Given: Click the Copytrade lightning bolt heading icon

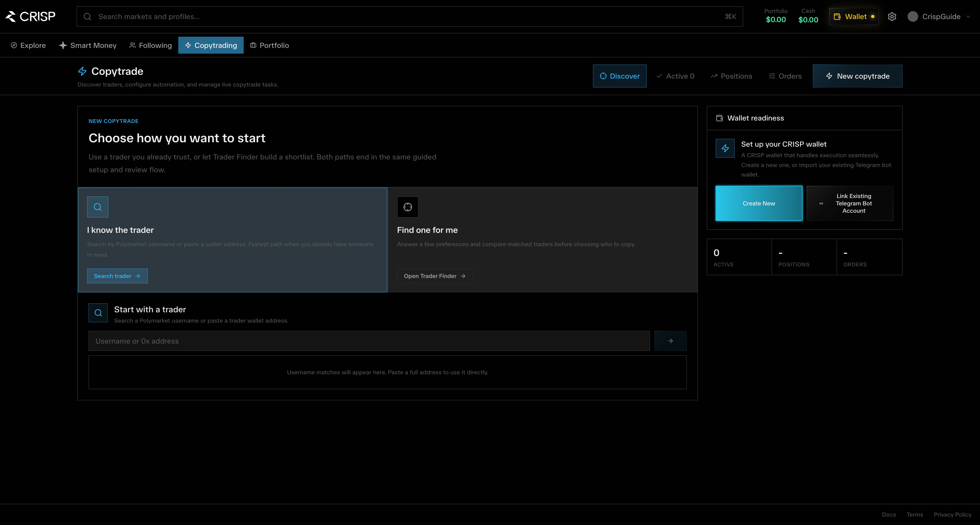Looking at the screenshot, I should click(x=82, y=71).
